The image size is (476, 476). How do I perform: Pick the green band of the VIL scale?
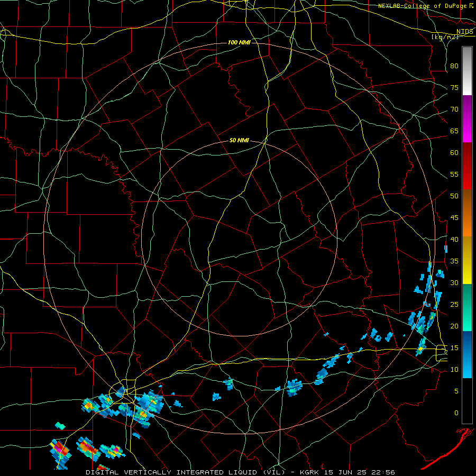pos(467,307)
